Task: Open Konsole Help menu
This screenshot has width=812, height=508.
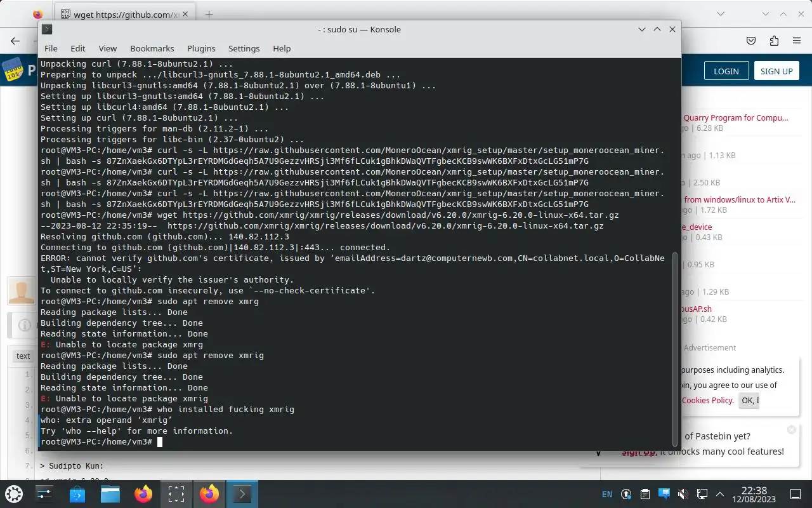Action: [x=282, y=48]
